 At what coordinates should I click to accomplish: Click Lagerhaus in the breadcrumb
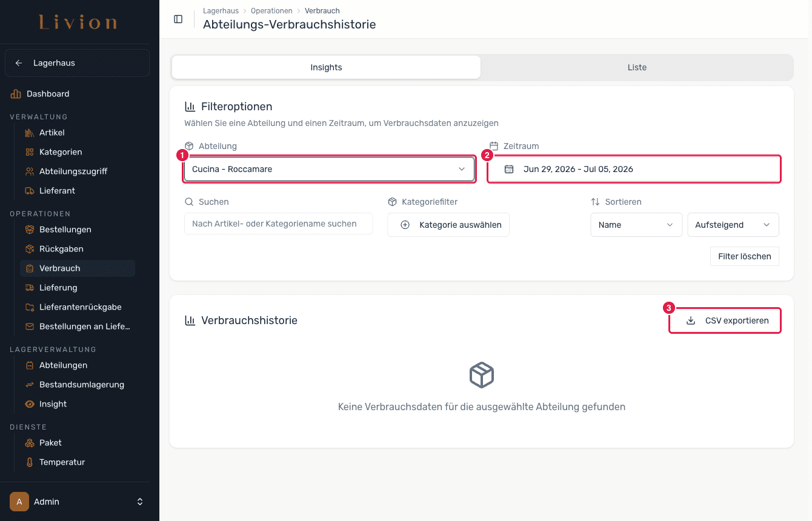(x=221, y=11)
